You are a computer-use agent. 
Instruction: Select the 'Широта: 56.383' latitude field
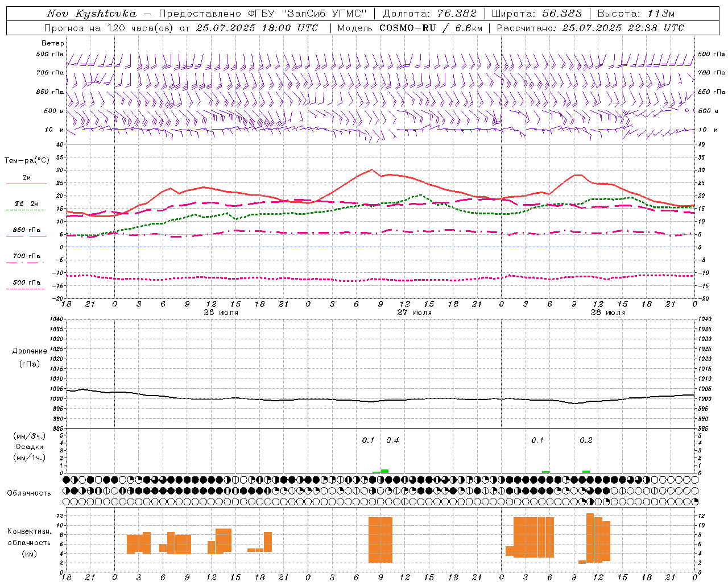537,14
